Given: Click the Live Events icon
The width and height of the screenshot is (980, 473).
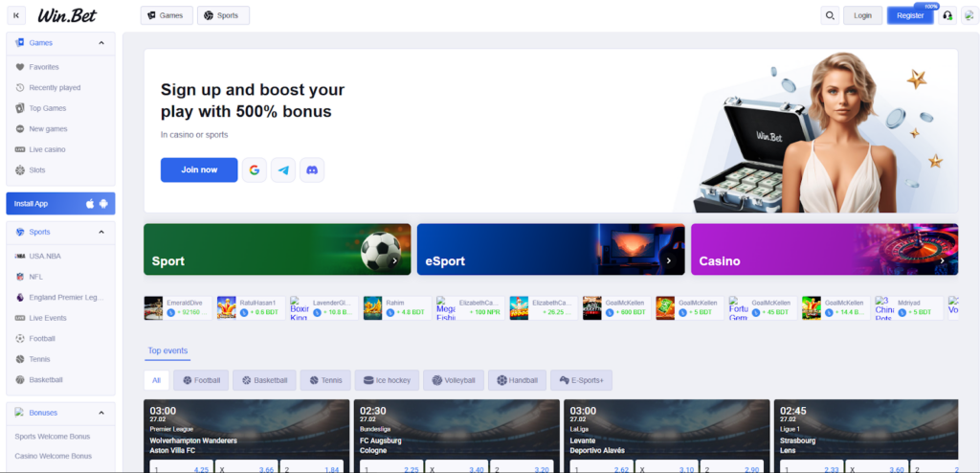Looking at the screenshot, I should click(x=19, y=318).
